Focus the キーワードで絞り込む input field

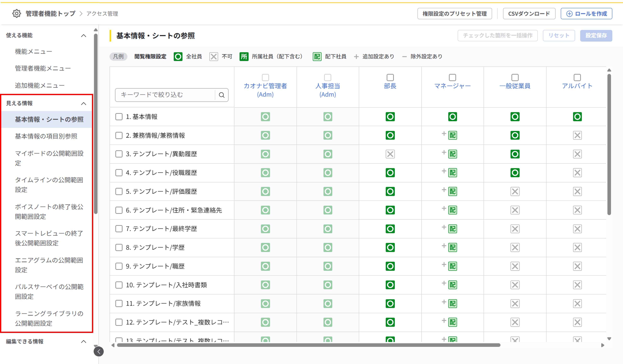(165, 95)
